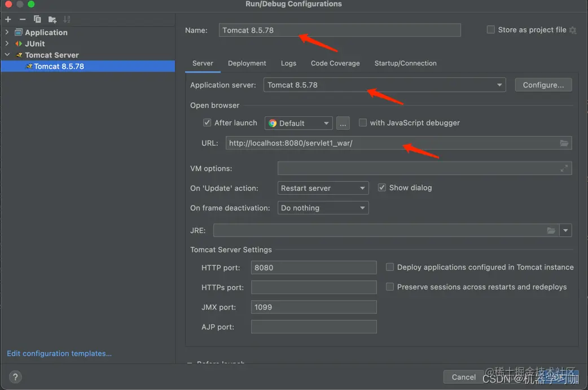Open JRE dropdown arrow
Viewport: 588px width, 390px height.
tap(565, 231)
